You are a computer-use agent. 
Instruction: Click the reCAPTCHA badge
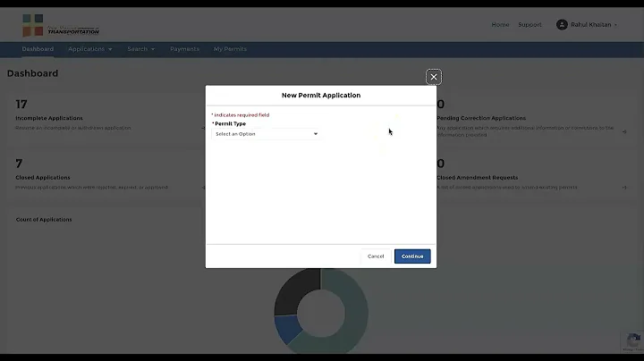pyautogui.click(x=633, y=341)
